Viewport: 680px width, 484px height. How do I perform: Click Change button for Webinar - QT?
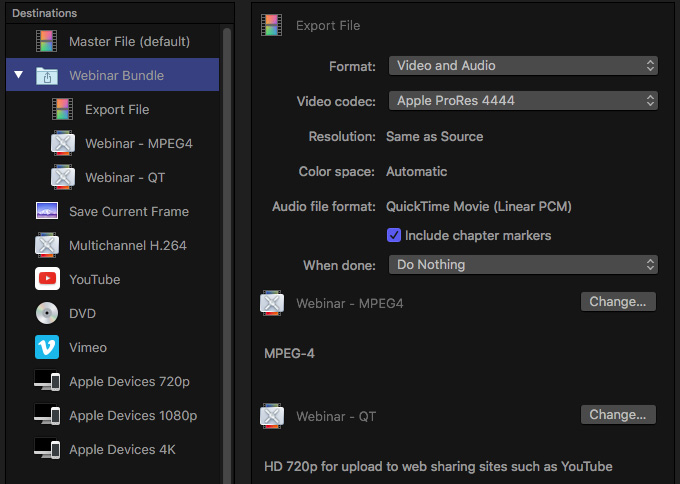(x=618, y=415)
